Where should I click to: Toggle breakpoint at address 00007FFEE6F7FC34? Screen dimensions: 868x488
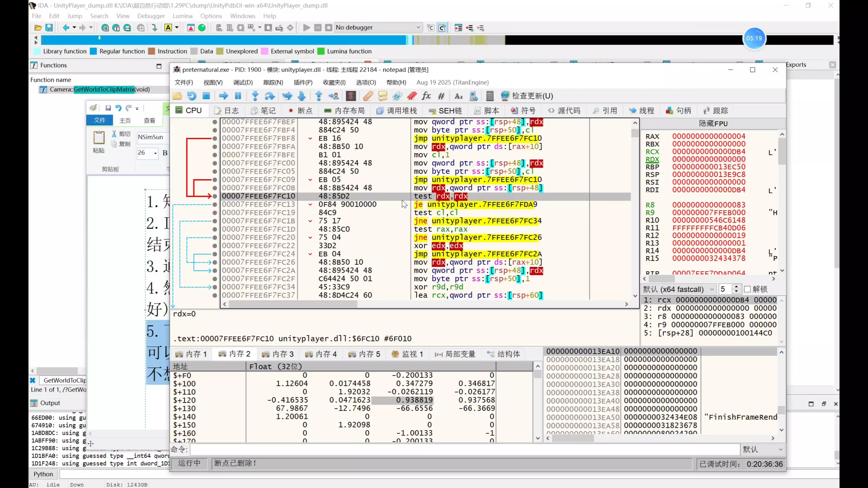215,287
